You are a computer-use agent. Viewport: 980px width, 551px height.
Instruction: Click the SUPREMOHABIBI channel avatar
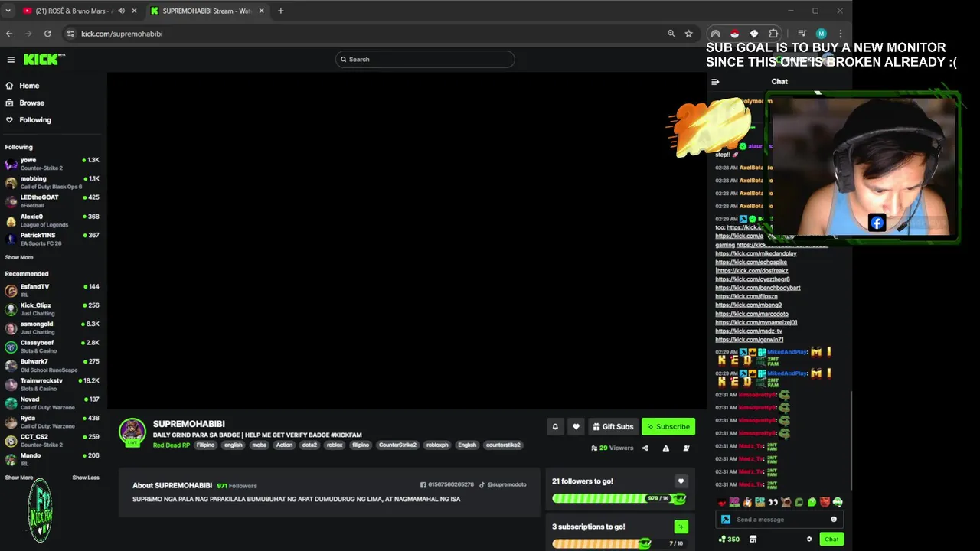(132, 431)
